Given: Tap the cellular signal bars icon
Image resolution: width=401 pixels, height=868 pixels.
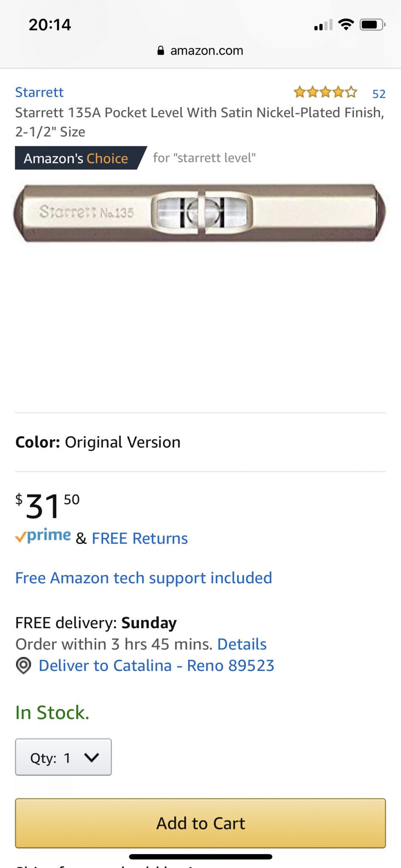Looking at the screenshot, I should tap(323, 25).
